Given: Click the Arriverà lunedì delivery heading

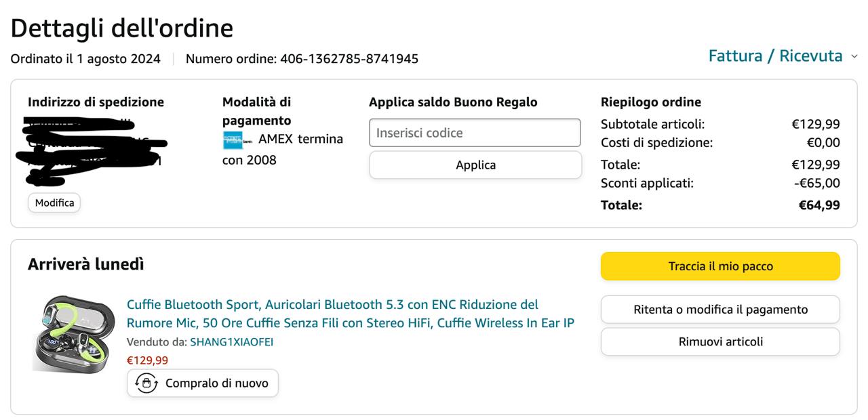Looking at the screenshot, I should pyautogui.click(x=86, y=264).
